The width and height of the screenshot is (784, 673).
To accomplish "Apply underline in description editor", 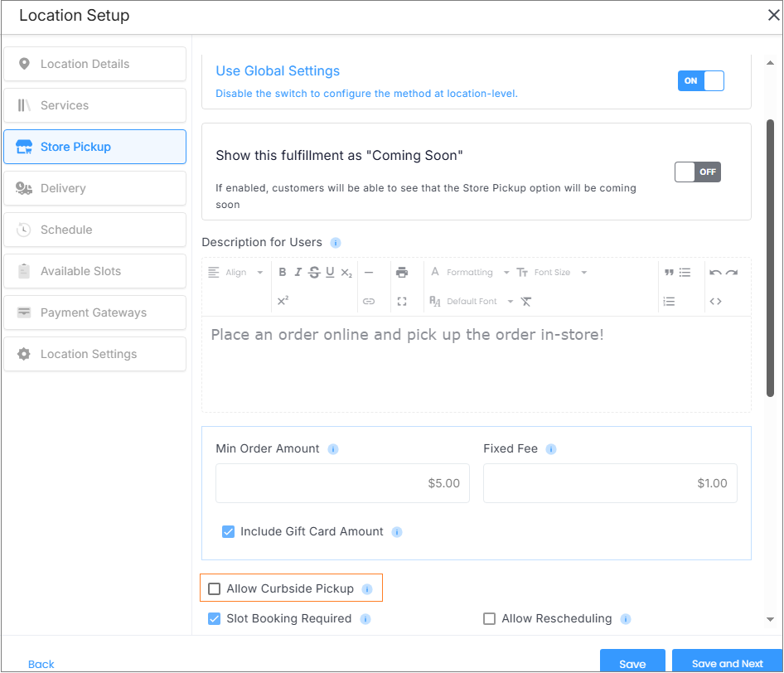I will pyautogui.click(x=330, y=272).
